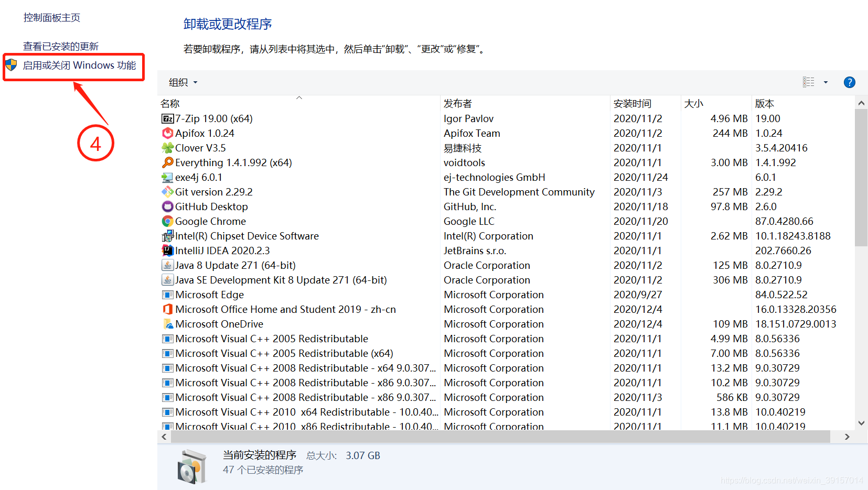868x490 pixels.
Task: Click publisher ej-technologies GmbH cell
Action: tap(495, 177)
